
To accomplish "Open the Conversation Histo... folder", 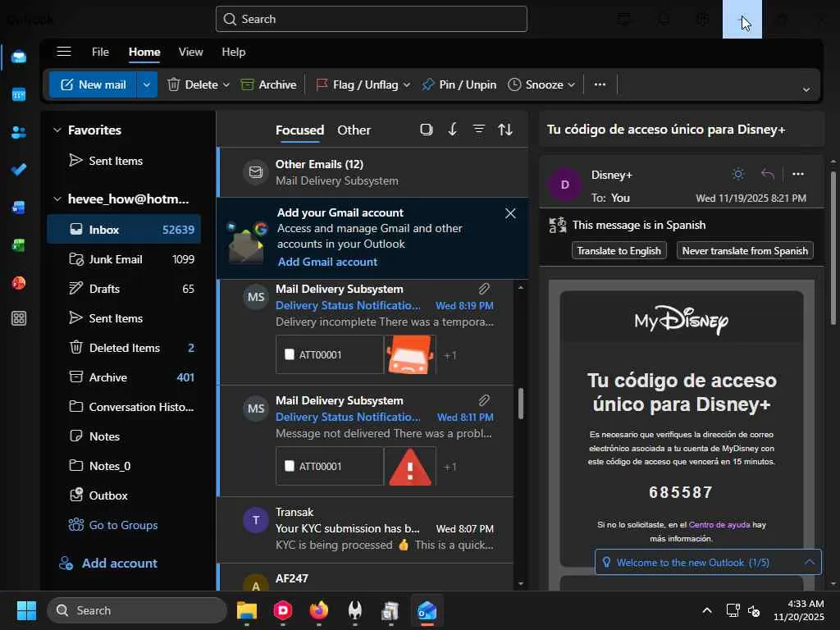I will pos(124,407).
